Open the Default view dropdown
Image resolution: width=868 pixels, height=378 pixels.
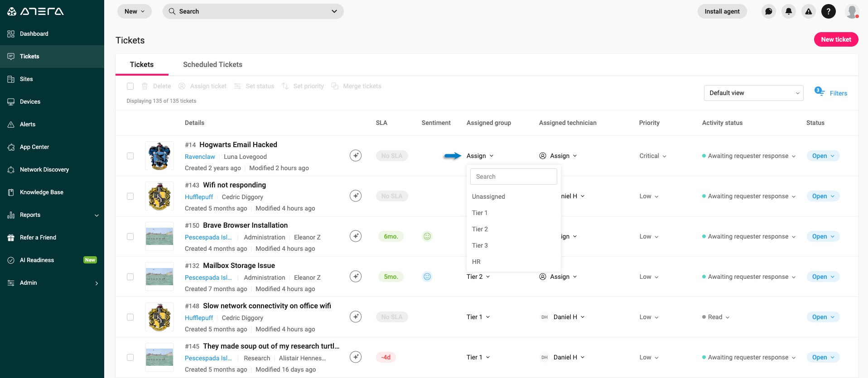[753, 93]
